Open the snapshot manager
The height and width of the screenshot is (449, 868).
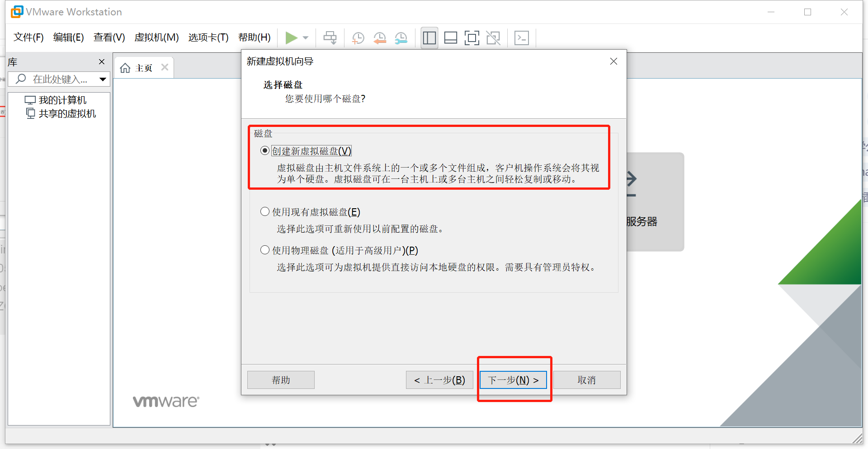point(401,37)
